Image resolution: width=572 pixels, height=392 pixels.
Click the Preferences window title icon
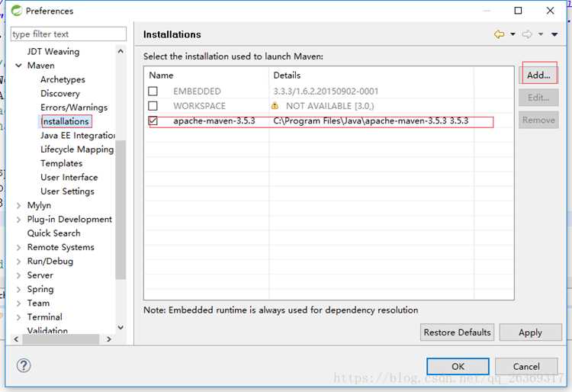coord(17,11)
